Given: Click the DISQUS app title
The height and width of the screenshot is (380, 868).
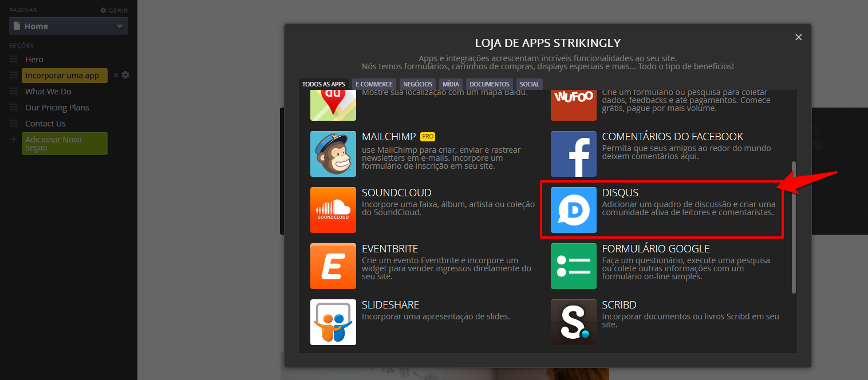Looking at the screenshot, I should coord(620,193).
